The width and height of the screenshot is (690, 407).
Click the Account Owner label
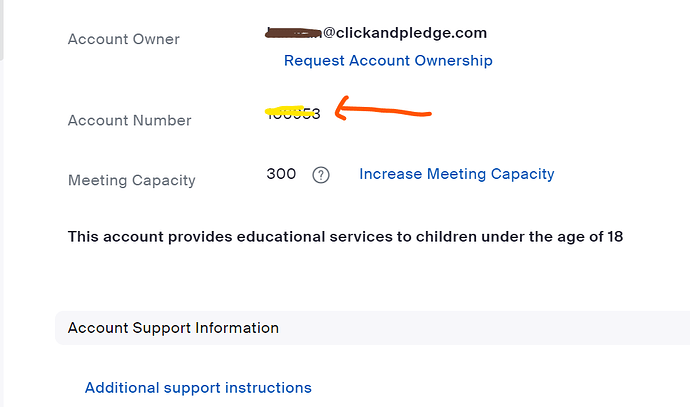(123, 39)
